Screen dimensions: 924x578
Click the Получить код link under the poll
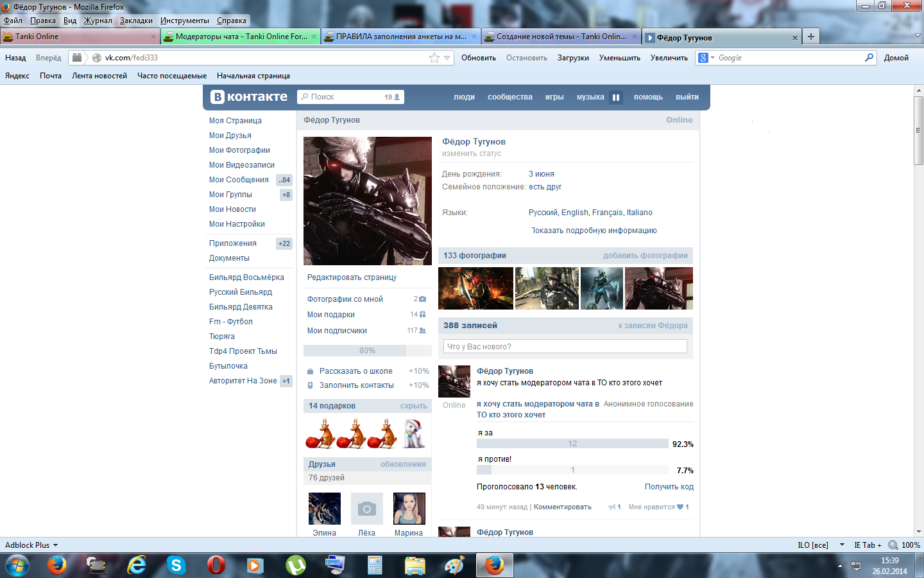[669, 487]
